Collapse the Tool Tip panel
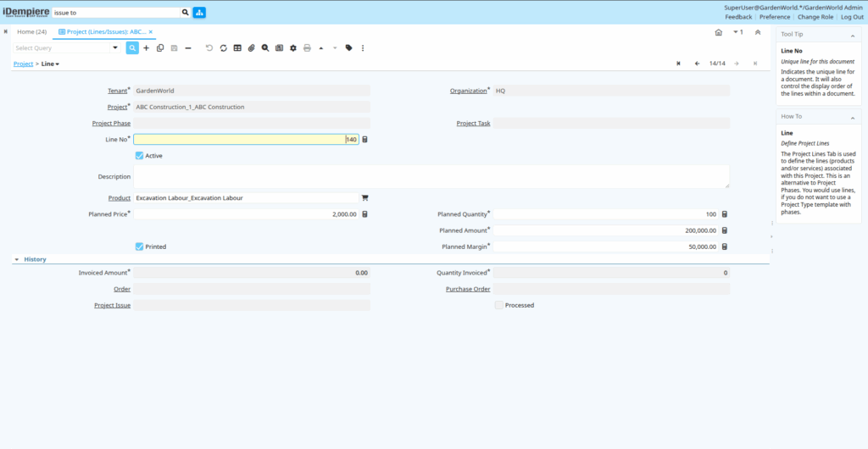 [x=853, y=35]
